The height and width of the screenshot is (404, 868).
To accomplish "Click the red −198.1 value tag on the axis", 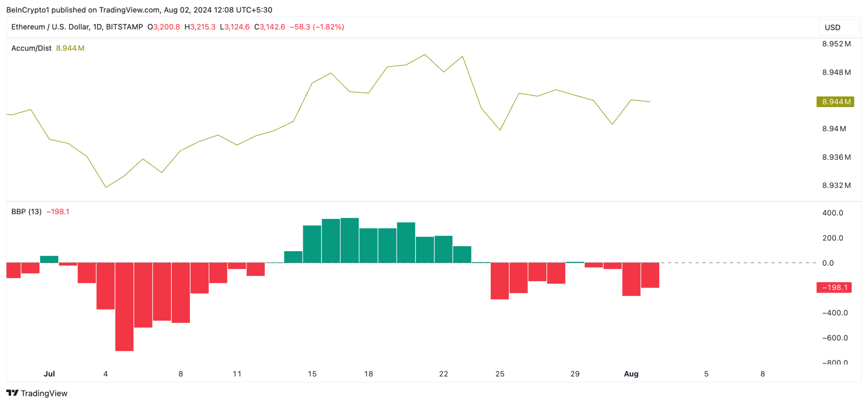I will 834,288.
